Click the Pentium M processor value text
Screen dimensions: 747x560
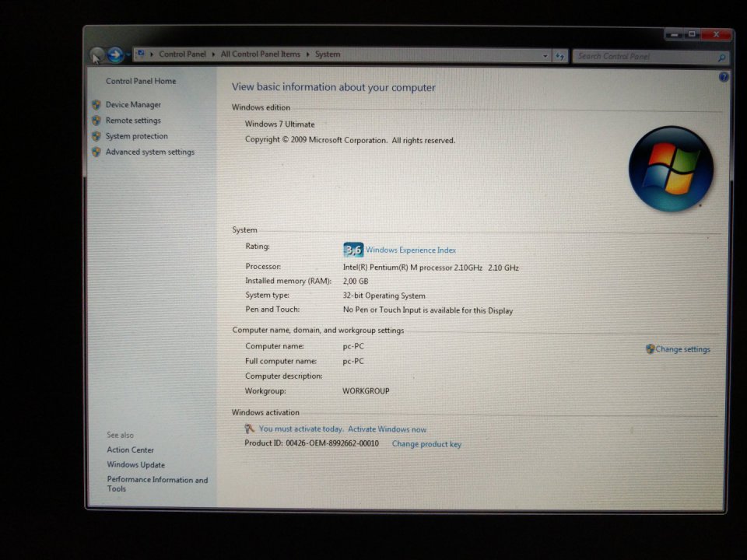pyautogui.click(x=430, y=268)
